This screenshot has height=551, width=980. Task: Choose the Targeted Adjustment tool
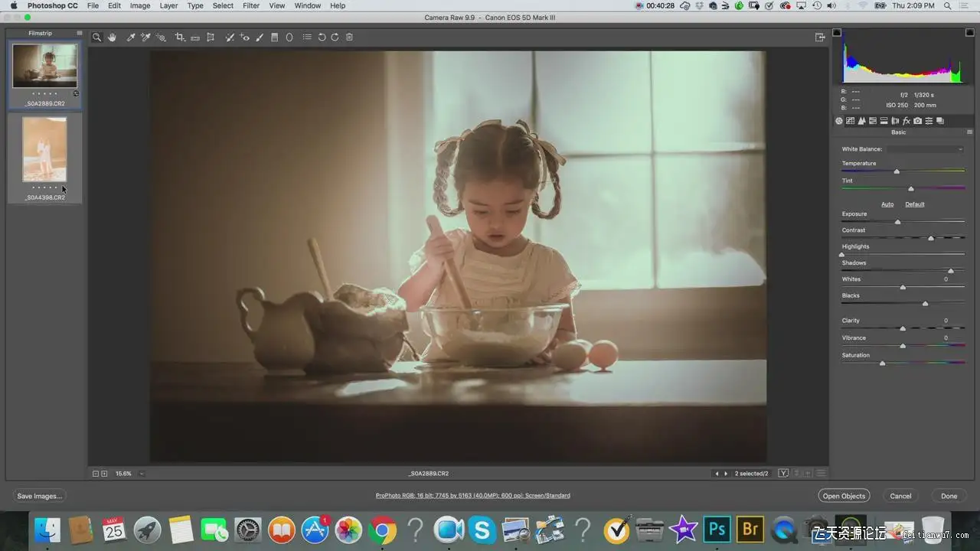(x=161, y=37)
